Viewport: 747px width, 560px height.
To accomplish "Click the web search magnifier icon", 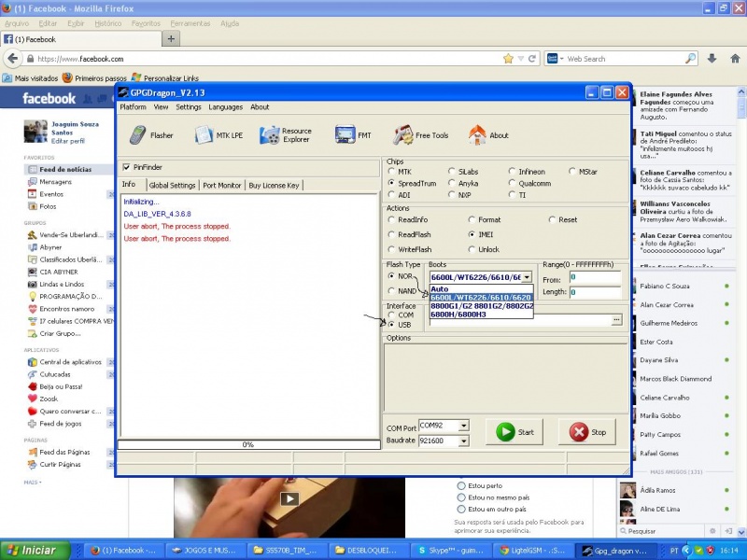I will tap(690, 59).
